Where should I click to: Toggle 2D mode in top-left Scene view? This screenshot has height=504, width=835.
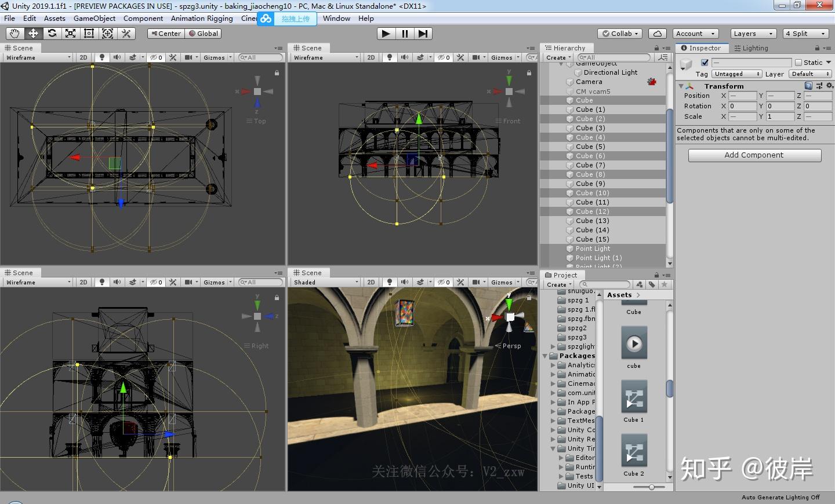pos(83,57)
